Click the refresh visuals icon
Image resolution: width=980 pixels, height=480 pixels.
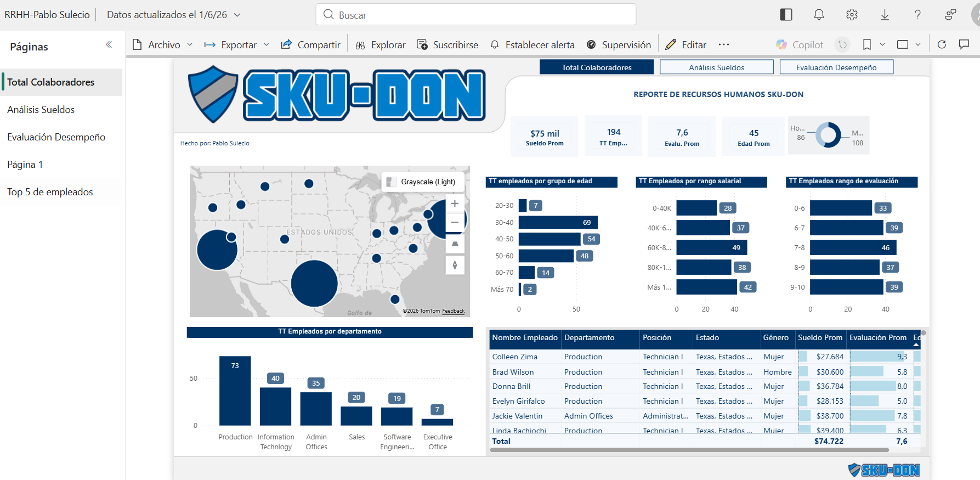pos(942,44)
